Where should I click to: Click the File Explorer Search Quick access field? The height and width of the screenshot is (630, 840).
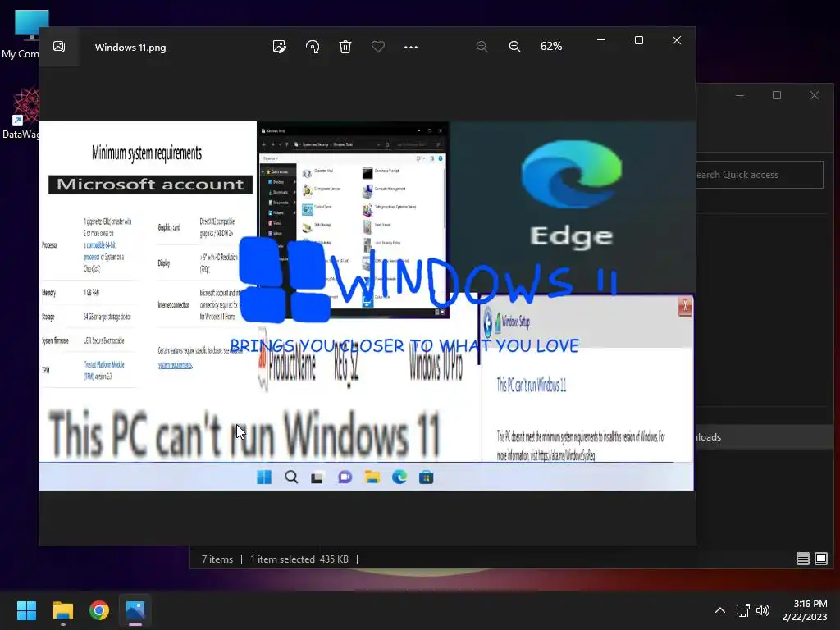point(759,175)
